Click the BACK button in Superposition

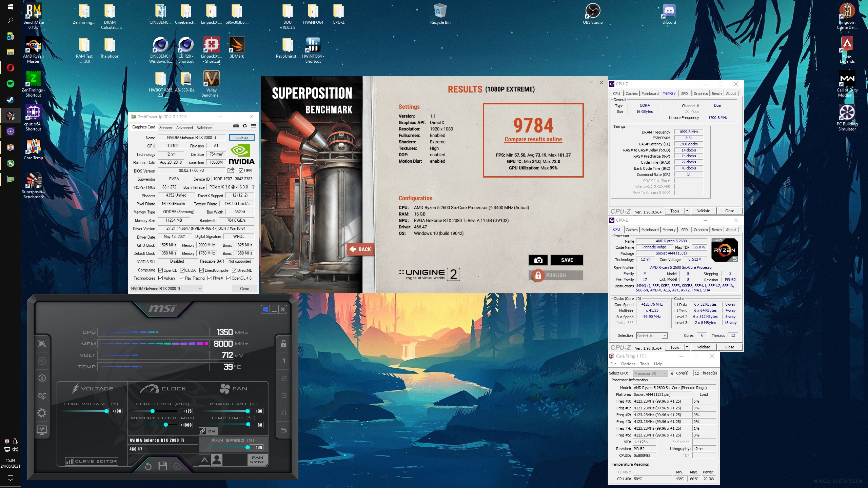pos(360,249)
